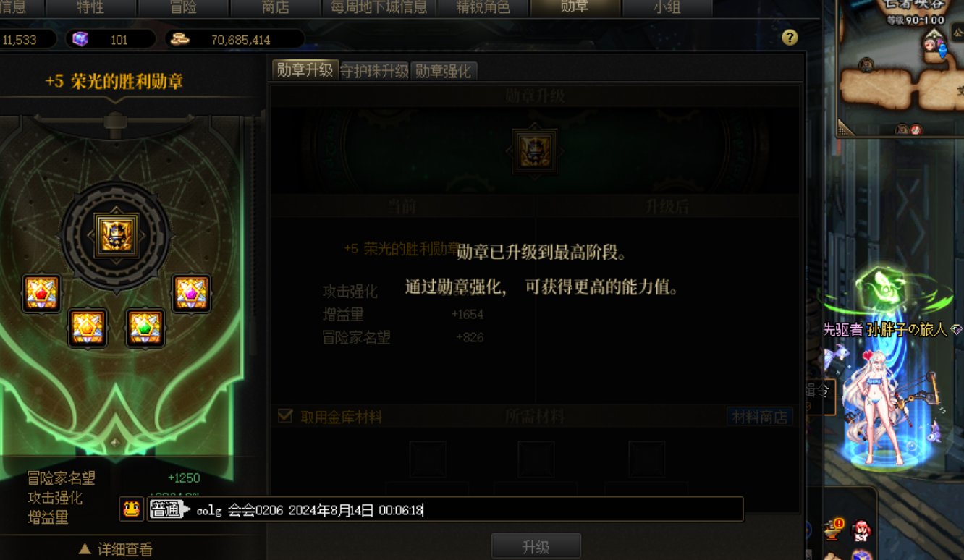Select the pink gem guardian bead slot
Screen dimensions: 964x560
[192, 293]
